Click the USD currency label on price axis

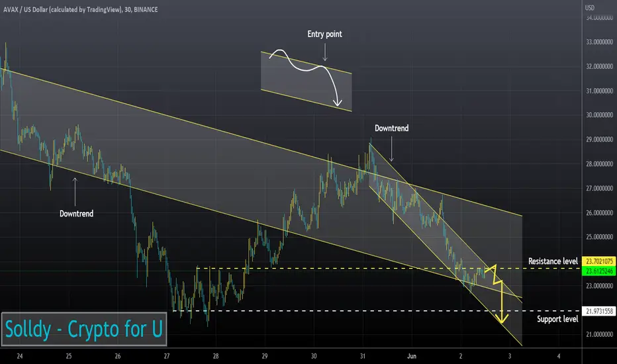click(x=589, y=8)
